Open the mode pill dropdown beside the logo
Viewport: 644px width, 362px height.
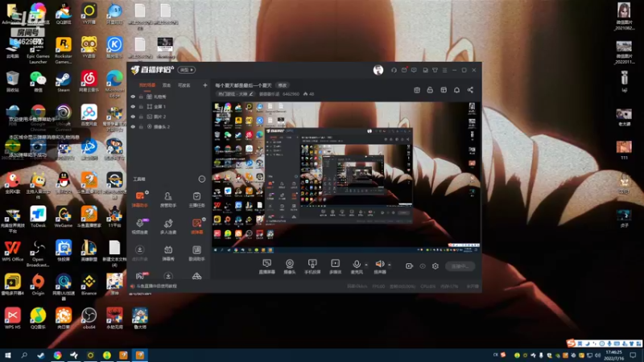point(187,70)
